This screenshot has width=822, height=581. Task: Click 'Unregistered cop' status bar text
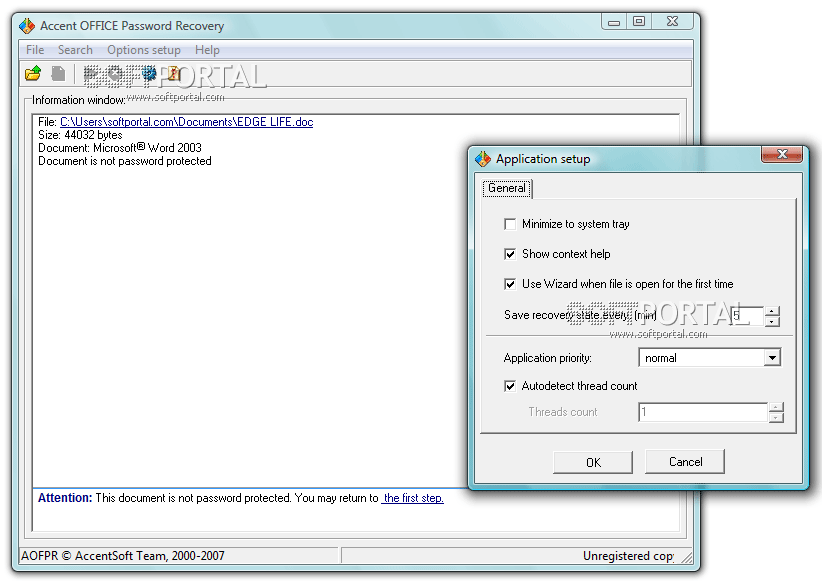pyautogui.click(x=628, y=556)
